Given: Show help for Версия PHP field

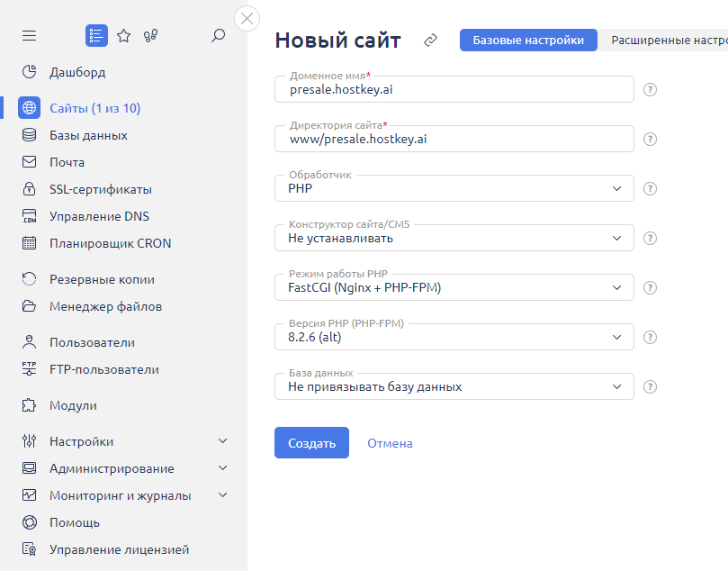Looking at the screenshot, I should (x=650, y=338).
